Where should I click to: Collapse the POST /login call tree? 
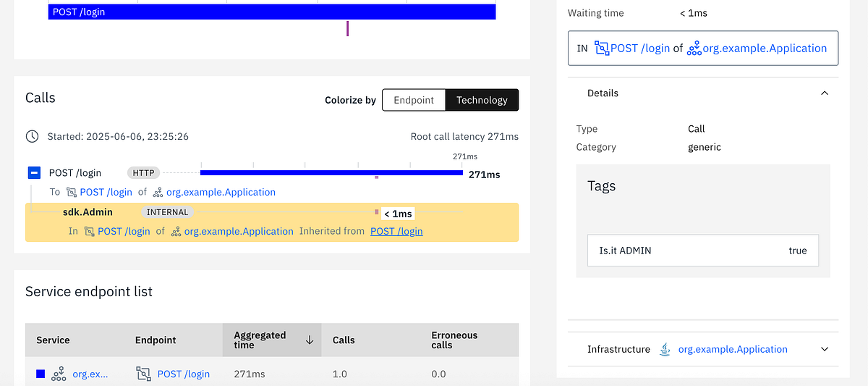pos(34,173)
